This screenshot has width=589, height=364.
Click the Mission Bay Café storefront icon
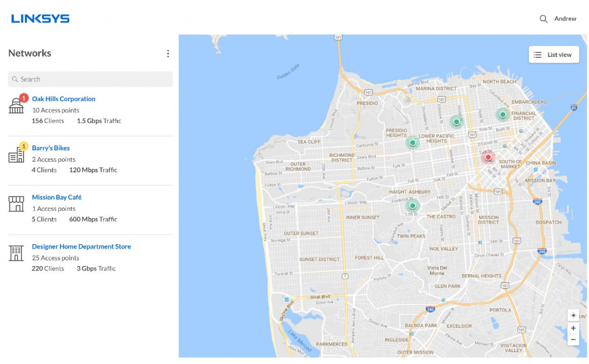tap(16, 204)
